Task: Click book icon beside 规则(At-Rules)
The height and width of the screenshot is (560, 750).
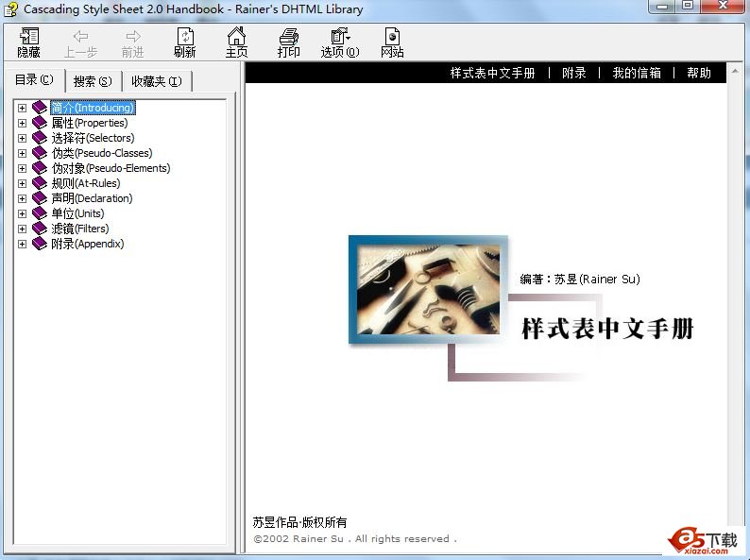Action: 40,183
